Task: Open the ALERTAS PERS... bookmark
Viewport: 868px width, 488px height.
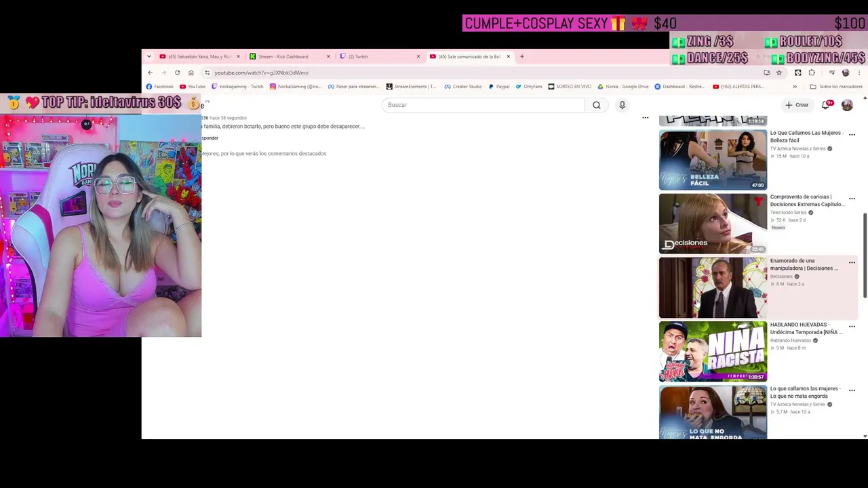Action: coord(738,87)
